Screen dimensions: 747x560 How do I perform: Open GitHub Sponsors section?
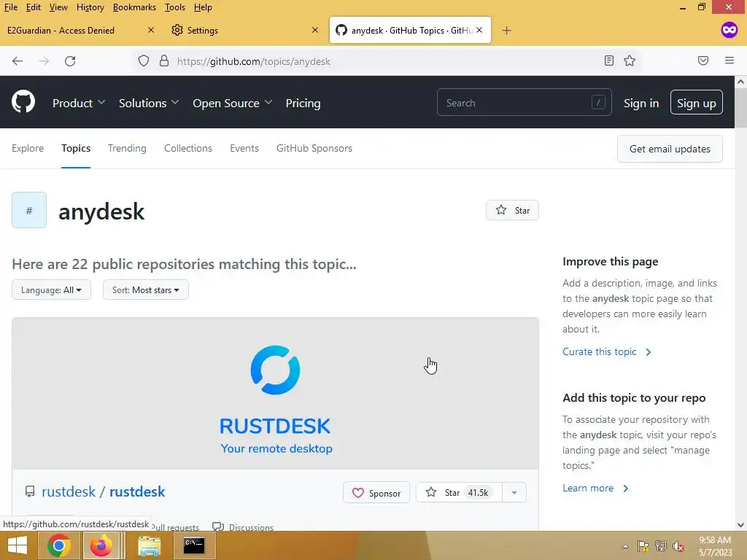tap(314, 148)
